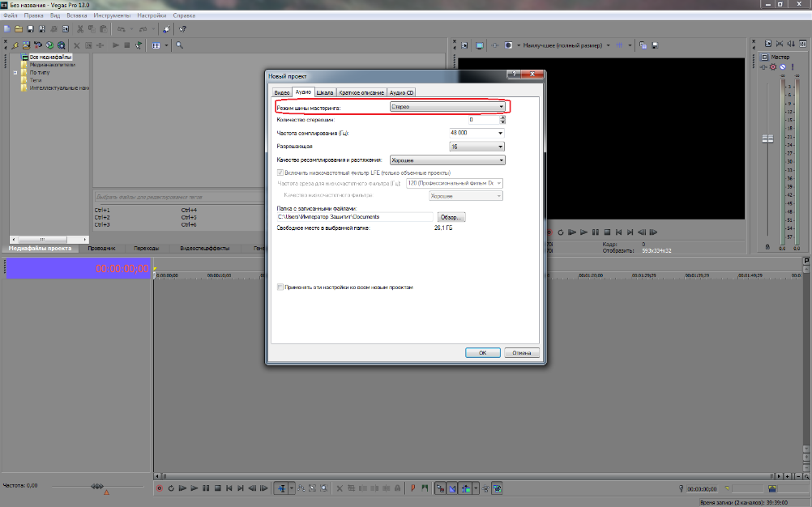This screenshot has width=812, height=507.
Task: Open the resample quality 'Хорошее' dropdown
Action: point(447,160)
